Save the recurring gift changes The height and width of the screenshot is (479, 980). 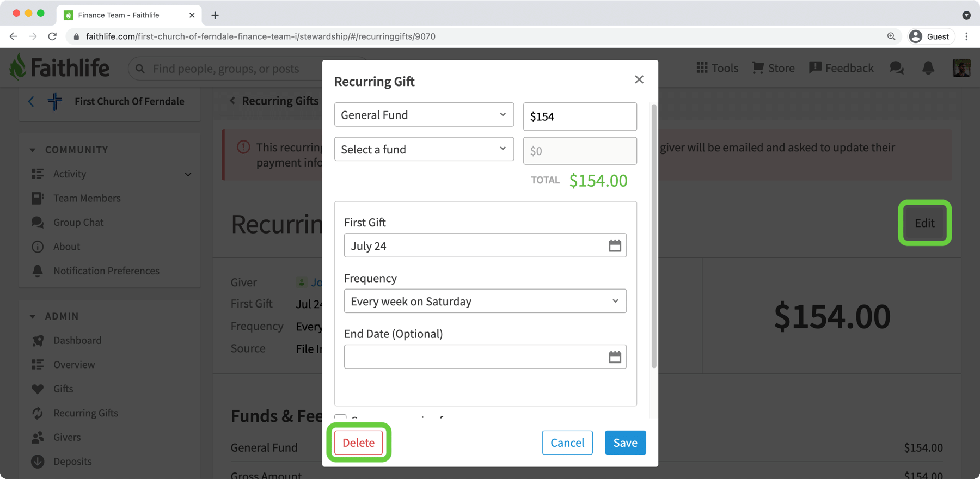click(626, 443)
